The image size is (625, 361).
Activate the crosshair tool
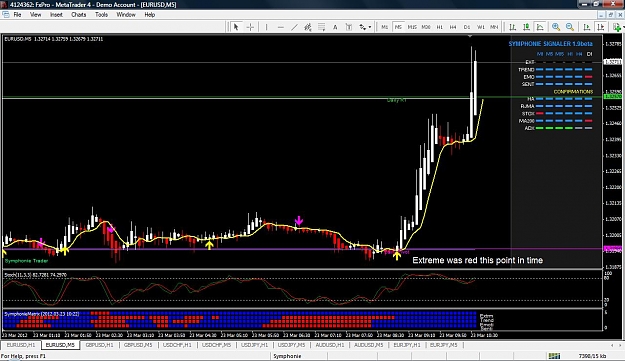tap(250, 27)
